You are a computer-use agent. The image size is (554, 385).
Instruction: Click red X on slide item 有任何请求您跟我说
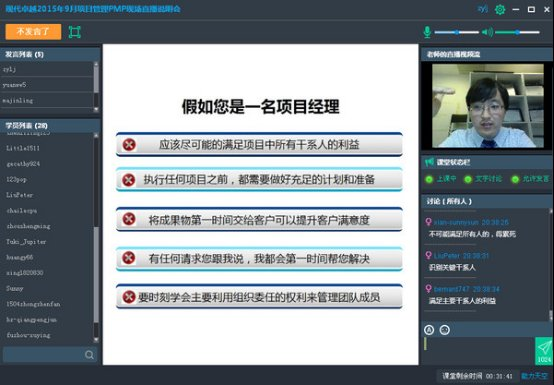coord(128,258)
